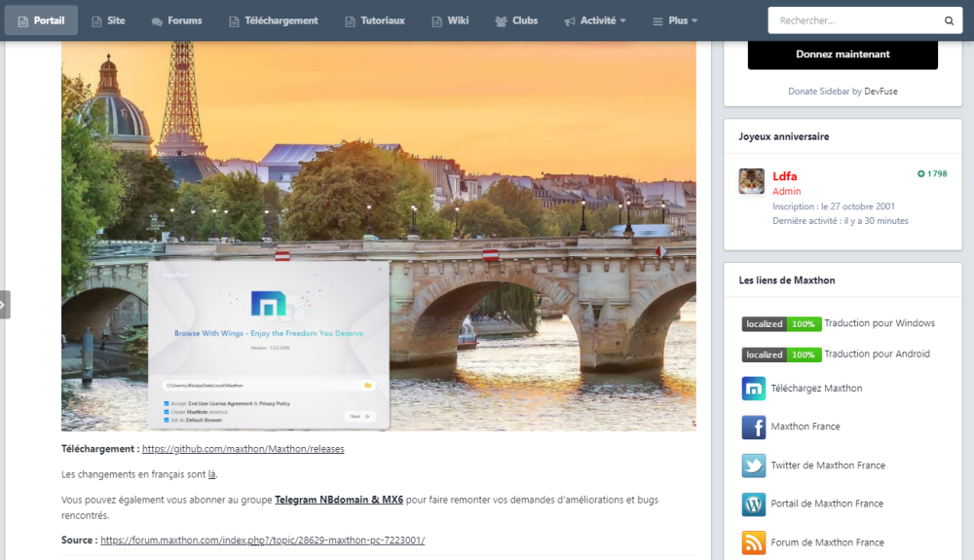
Task: Open the GitHub Maxthon releases link
Action: coord(243,449)
